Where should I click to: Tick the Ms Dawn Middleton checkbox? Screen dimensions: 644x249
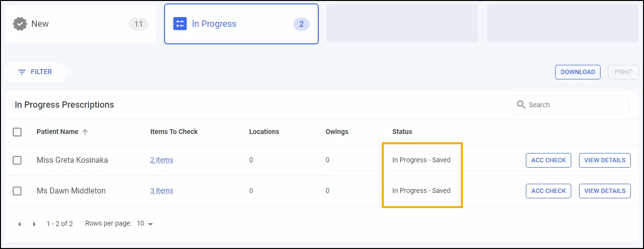click(17, 191)
